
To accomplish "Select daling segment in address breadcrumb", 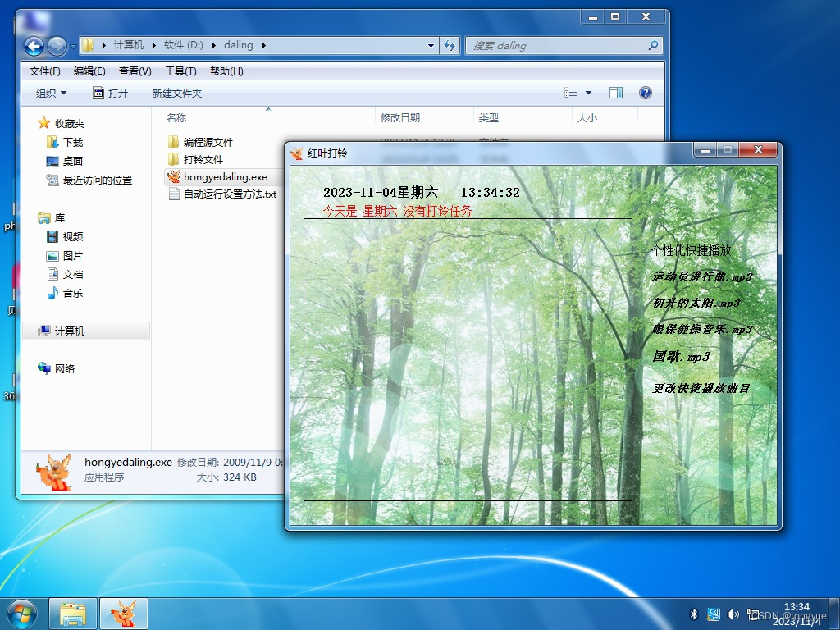I will tap(239, 45).
